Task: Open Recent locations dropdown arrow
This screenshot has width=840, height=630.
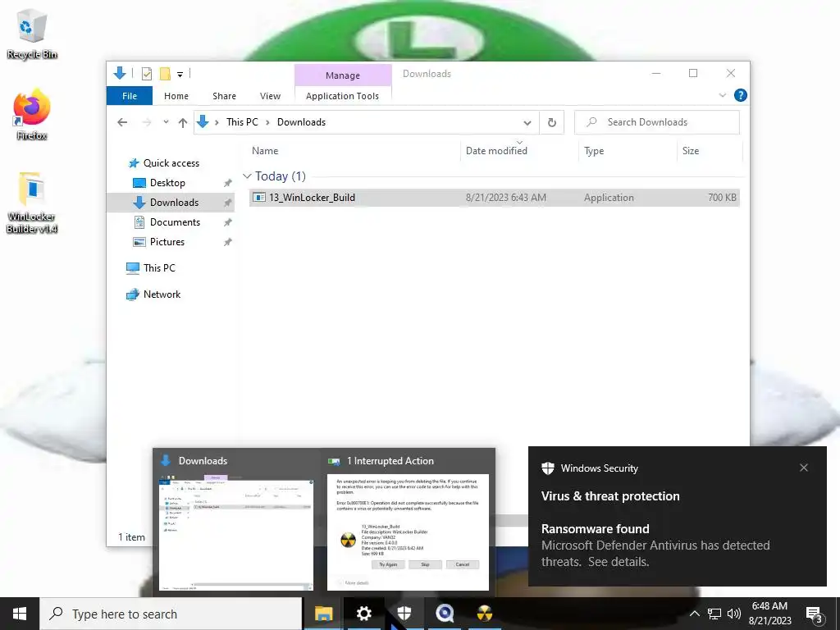Action: coord(166,122)
